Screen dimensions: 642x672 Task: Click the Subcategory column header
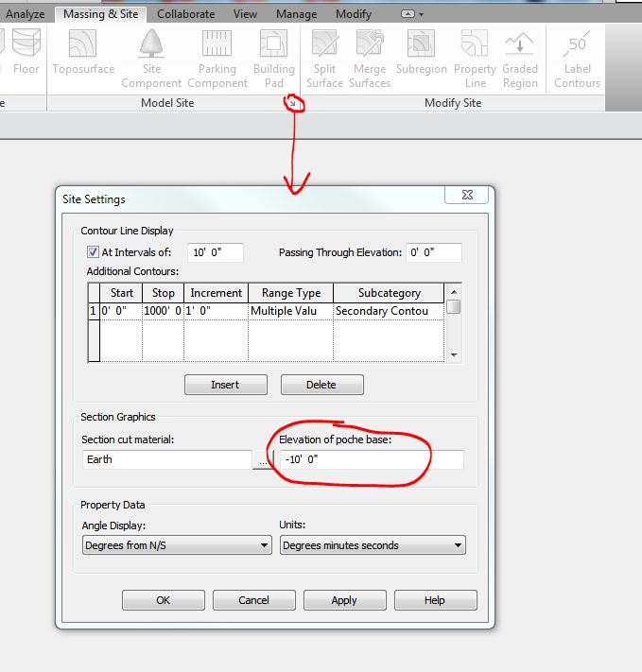[x=389, y=293]
